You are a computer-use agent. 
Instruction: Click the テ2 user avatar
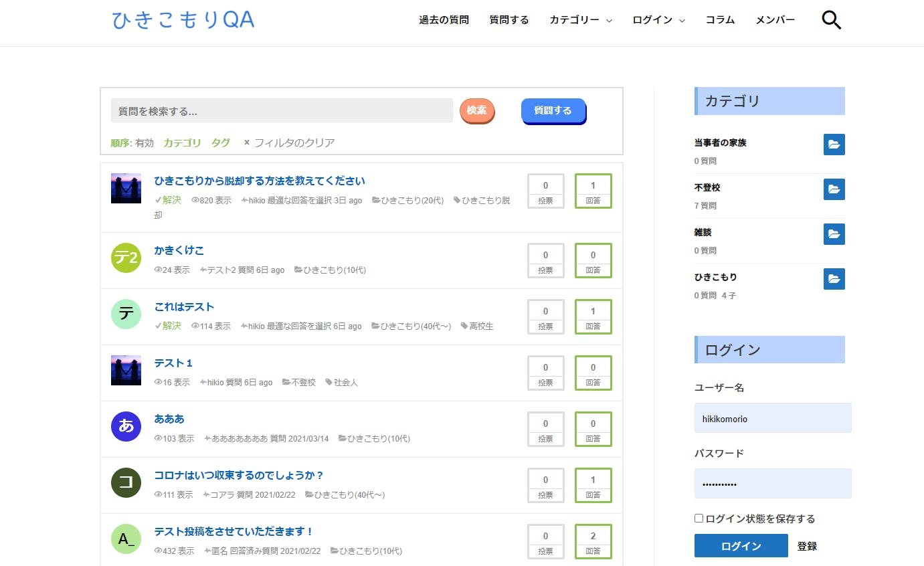126,258
